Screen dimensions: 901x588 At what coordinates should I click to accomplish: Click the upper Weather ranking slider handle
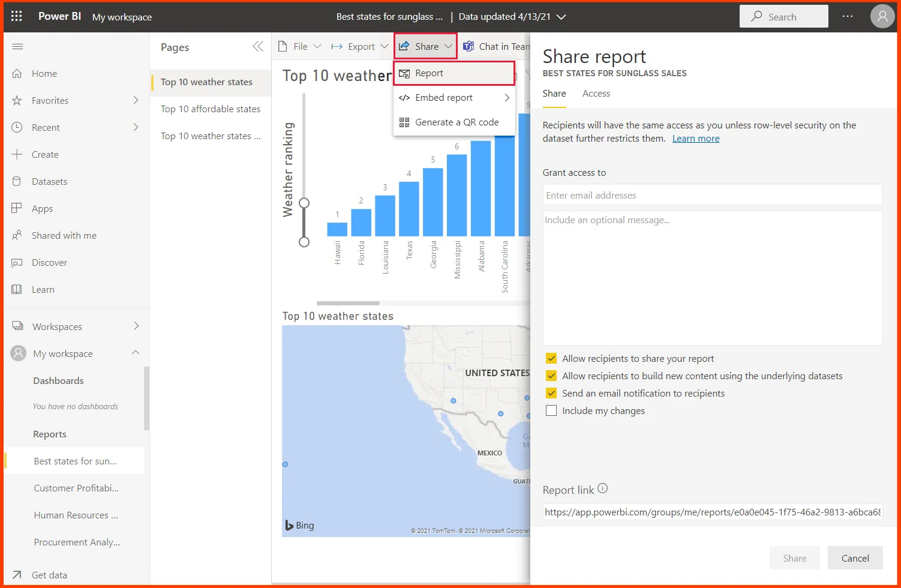[x=304, y=203]
